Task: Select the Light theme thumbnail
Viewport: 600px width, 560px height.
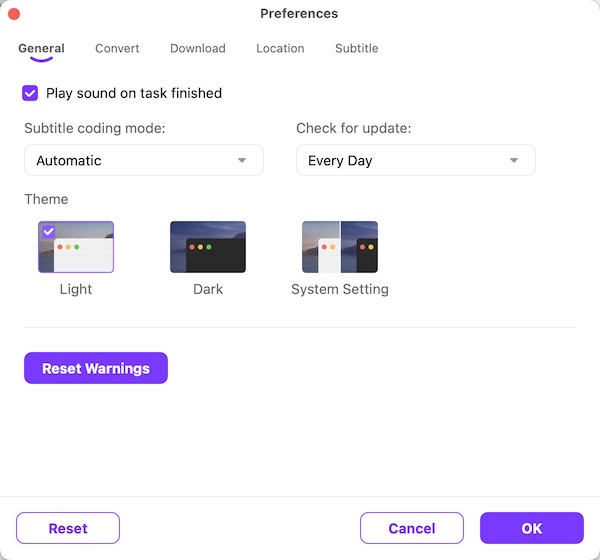Action: 76,247
